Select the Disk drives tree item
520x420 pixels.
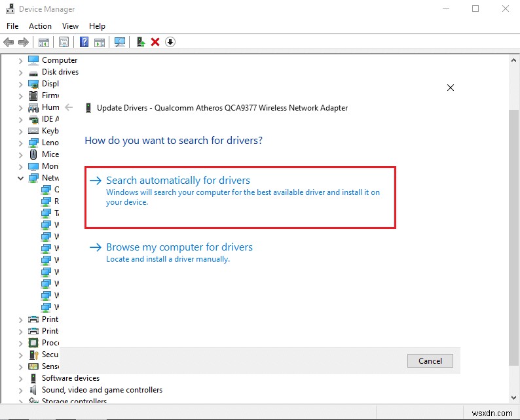click(x=60, y=72)
